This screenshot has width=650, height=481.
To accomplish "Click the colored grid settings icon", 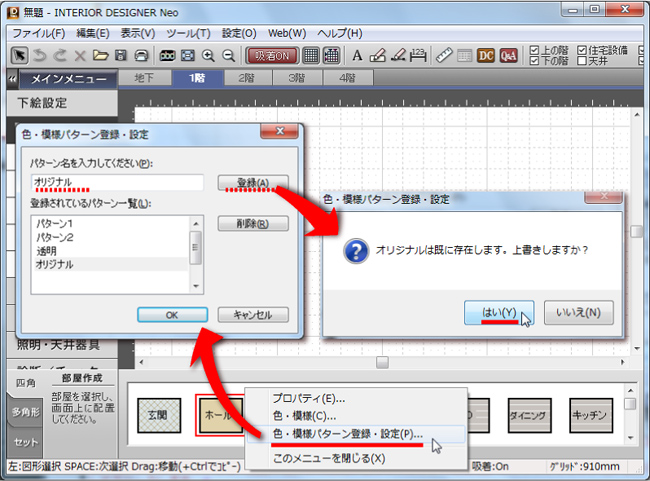I will point(331,55).
